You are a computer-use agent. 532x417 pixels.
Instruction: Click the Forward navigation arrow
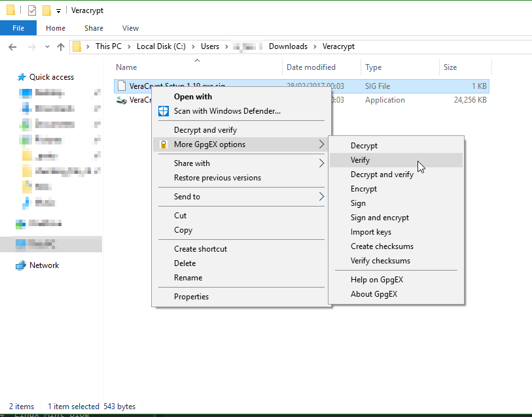pos(31,47)
